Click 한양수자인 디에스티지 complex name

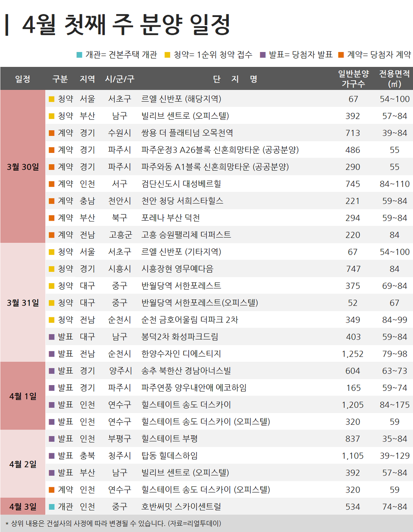pyautogui.click(x=181, y=354)
